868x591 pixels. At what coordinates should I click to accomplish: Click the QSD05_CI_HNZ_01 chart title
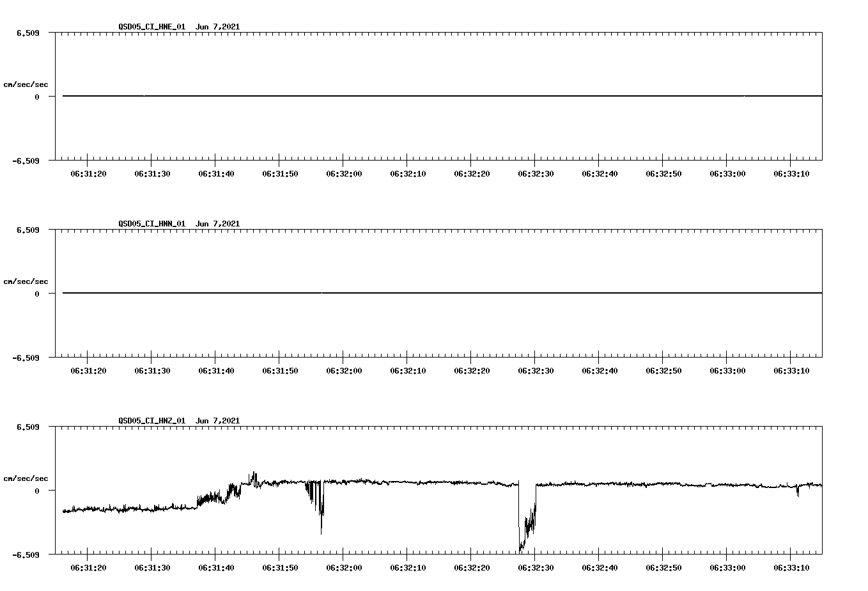click(x=179, y=421)
